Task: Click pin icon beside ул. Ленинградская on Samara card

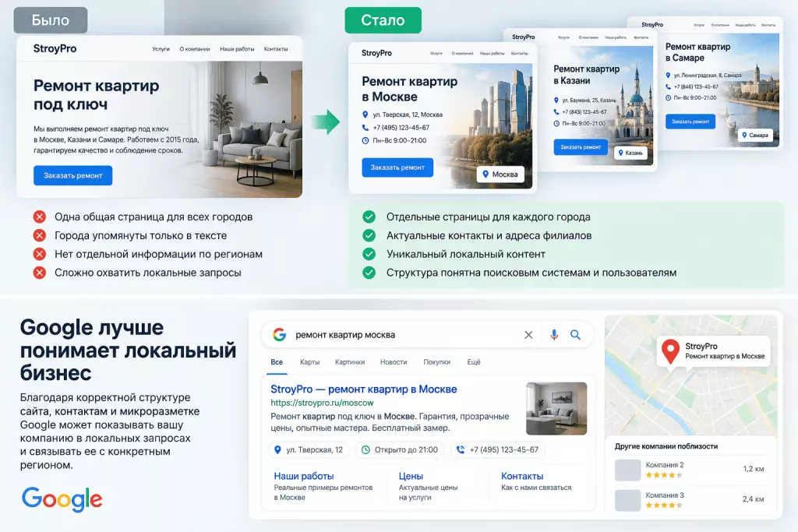Action: coord(668,76)
